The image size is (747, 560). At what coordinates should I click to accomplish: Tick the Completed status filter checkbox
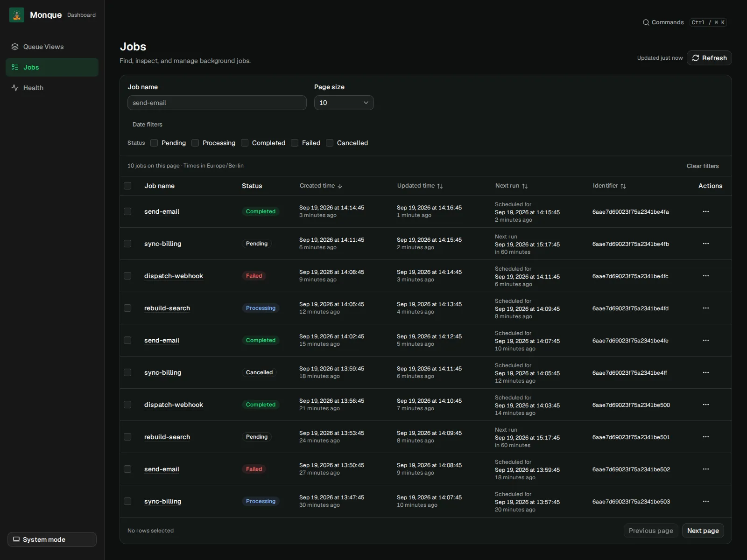coord(245,143)
